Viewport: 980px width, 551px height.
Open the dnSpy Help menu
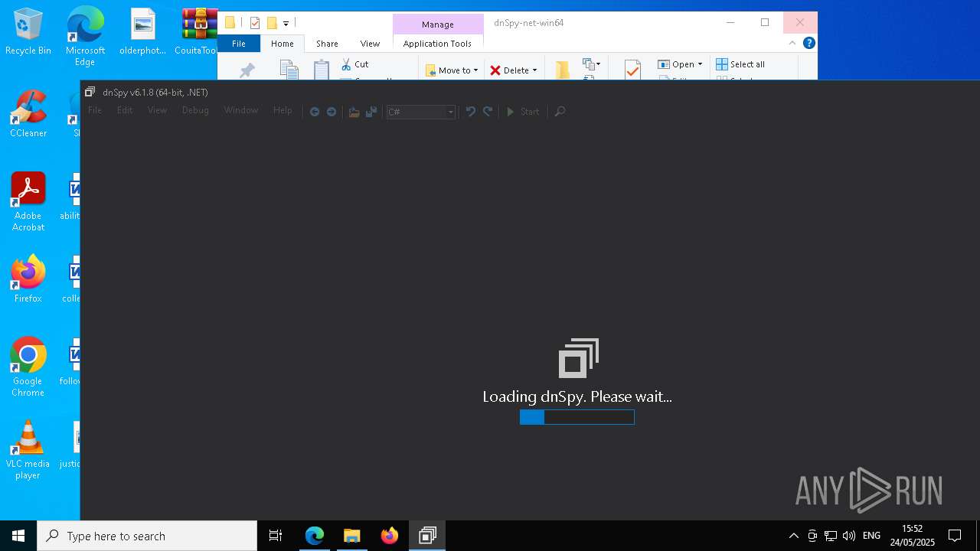tap(283, 110)
